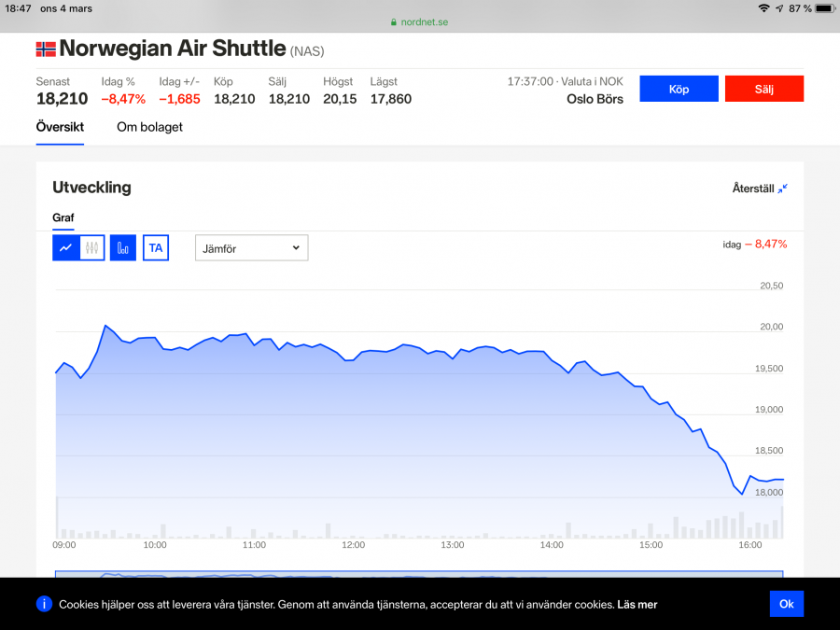Click the lock icon in address bar
Image resolution: width=840 pixels, height=630 pixels.
click(x=394, y=22)
